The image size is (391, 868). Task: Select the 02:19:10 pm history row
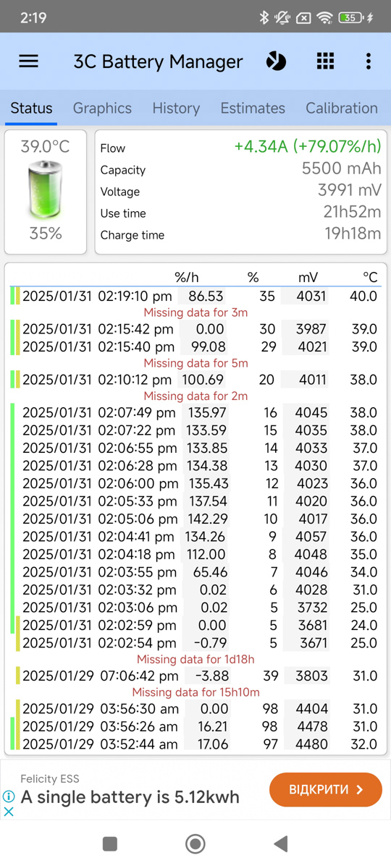pos(195,296)
